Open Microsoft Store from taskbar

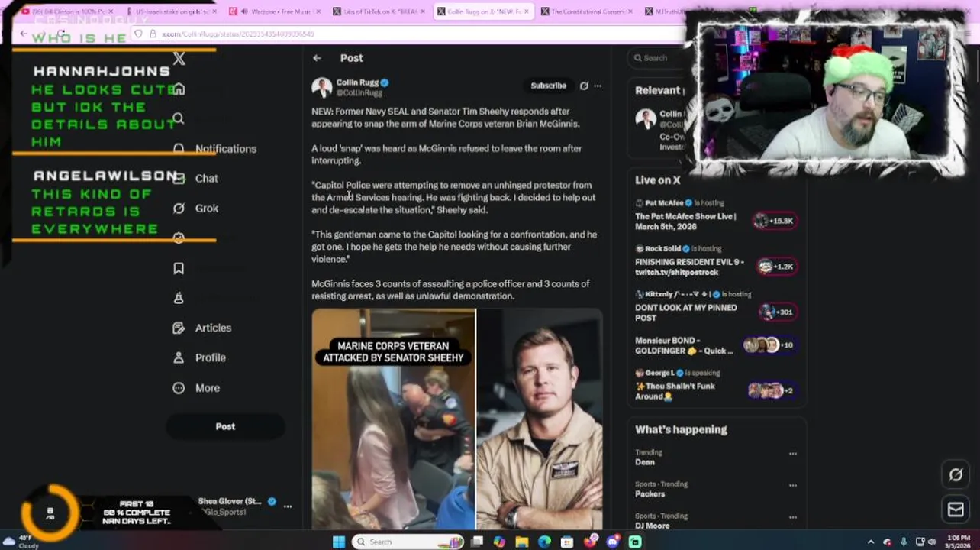[567, 542]
